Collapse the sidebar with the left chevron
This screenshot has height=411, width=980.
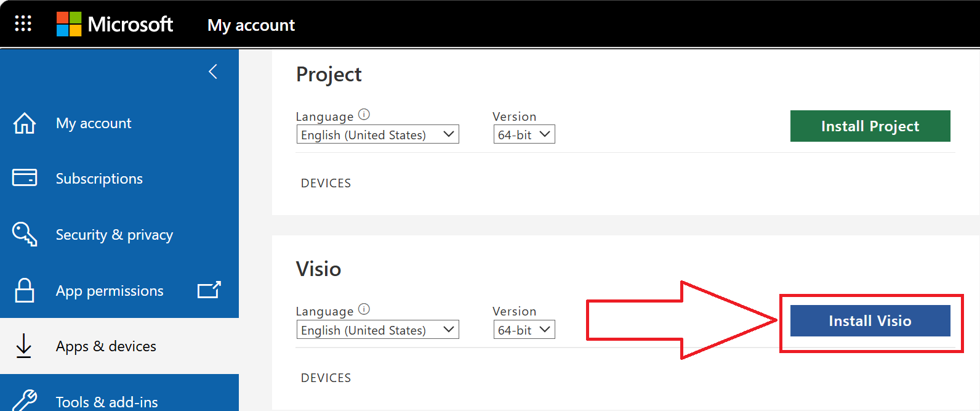(x=213, y=71)
